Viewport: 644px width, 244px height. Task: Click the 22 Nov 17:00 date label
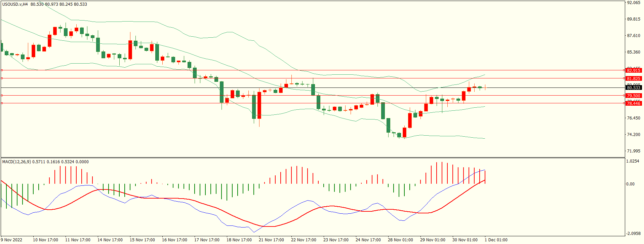(304, 240)
